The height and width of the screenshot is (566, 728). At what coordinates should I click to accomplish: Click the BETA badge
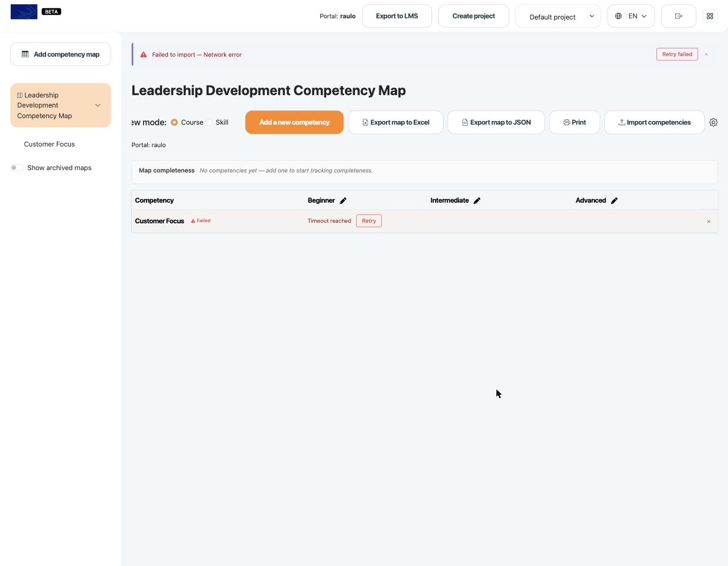point(51,11)
